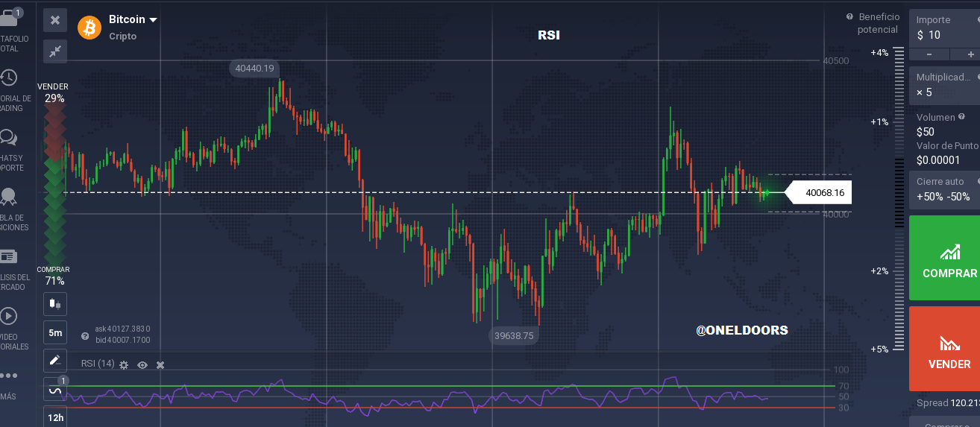Click the +4% profit scale label
980x427 pixels.
pos(879,52)
